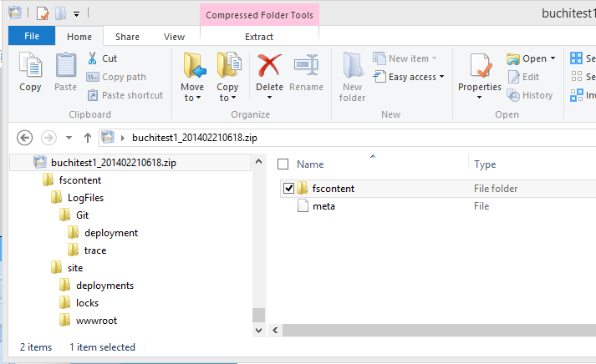
Task: Select LogFiles folder in the tree
Action: coord(85,198)
